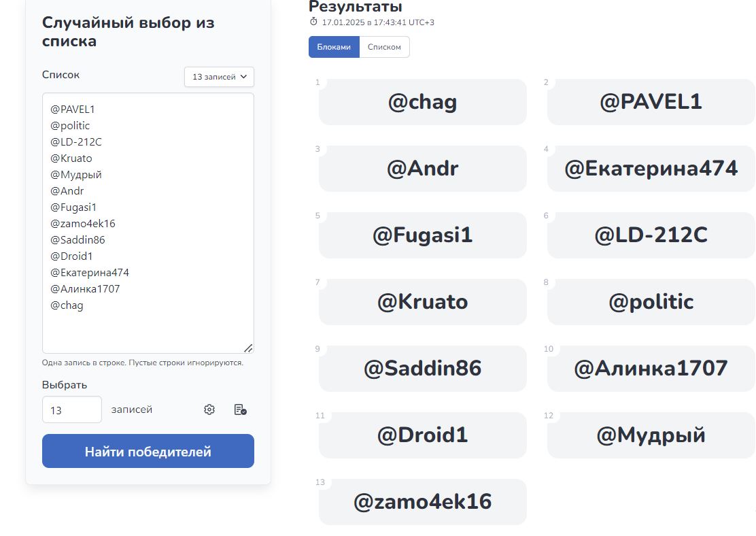Click the results timestamp text
The width and height of the screenshot is (756, 536).
point(378,22)
